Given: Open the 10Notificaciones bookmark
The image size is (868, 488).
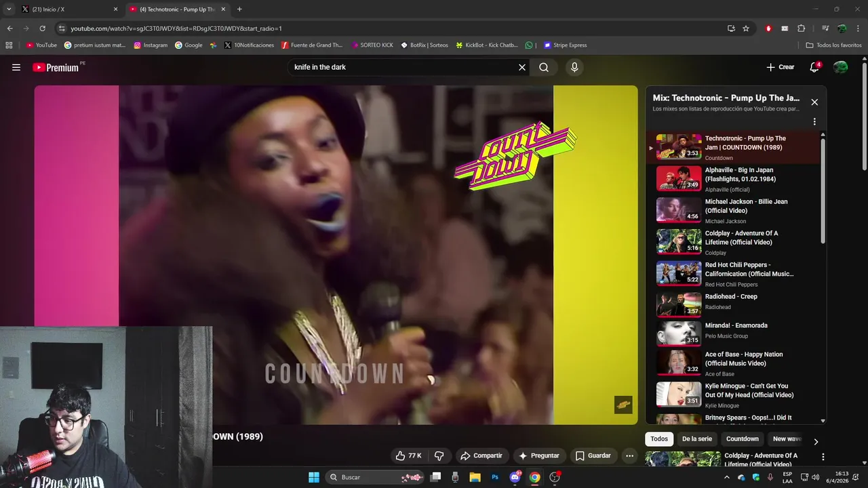Looking at the screenshot, I should pyautogui.click(x=249, y=45).
